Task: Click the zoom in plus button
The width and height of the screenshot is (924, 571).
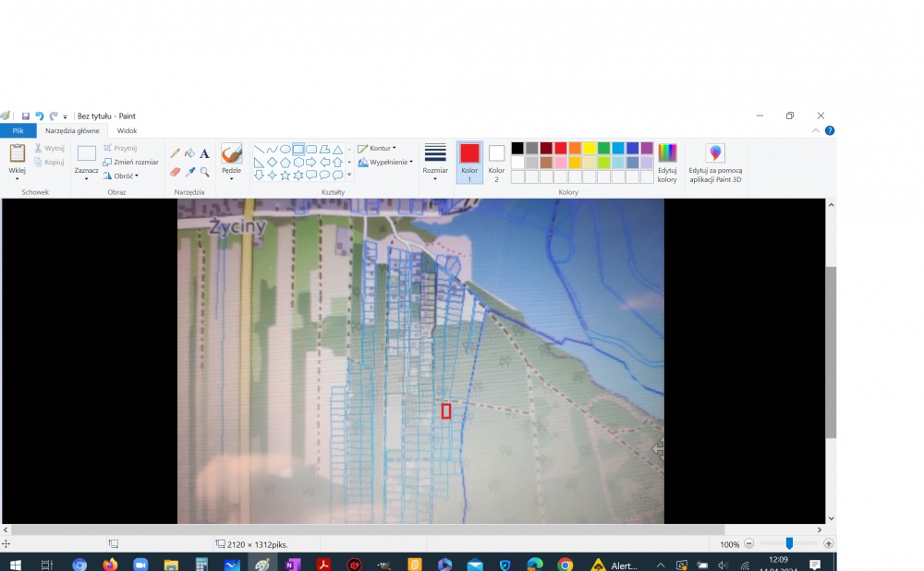Action: point(829,544)
